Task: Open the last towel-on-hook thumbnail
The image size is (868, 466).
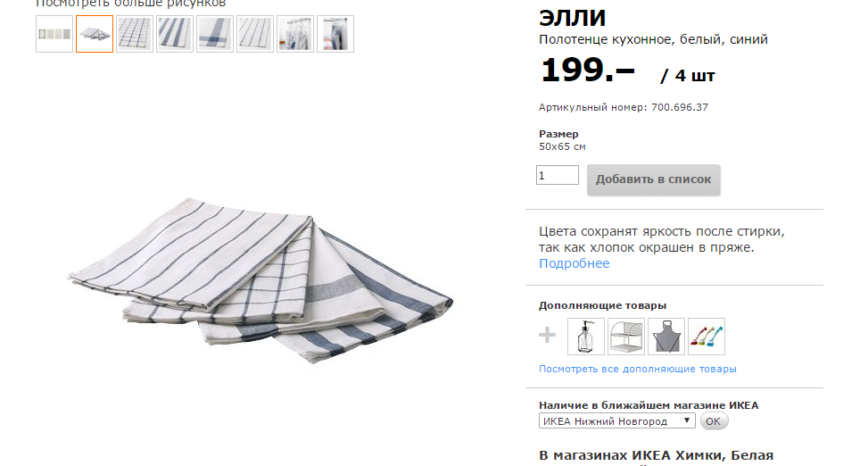Action: [335, 34]
